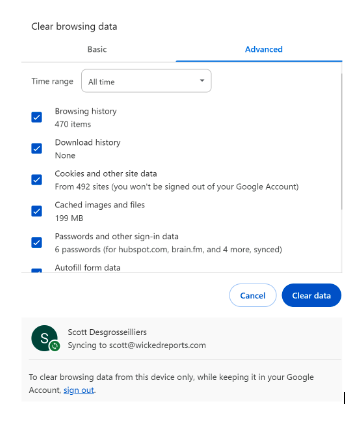
Task: Click 'Syncing to scott@wickedreports.com' text
Action: 137,345
